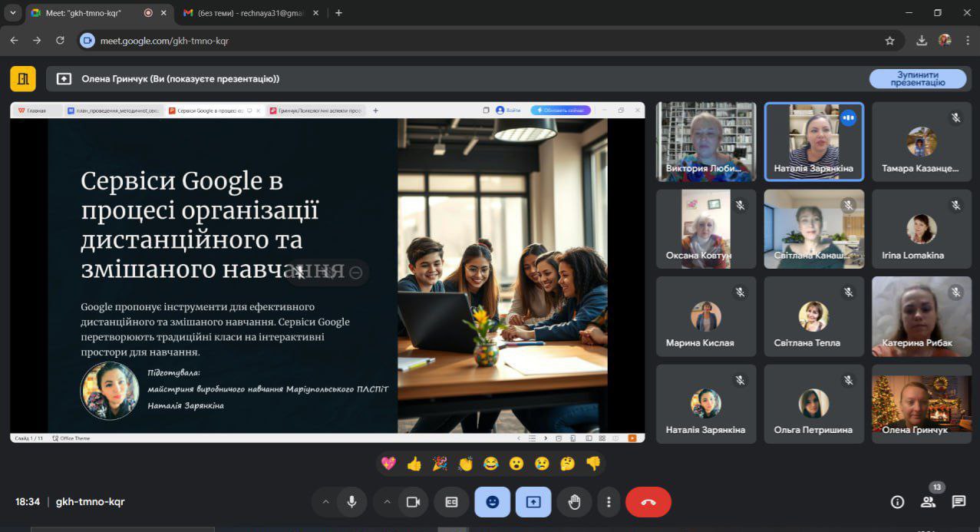Raise your hand in the meeting
The image size is (980, 532).
pos(574,502)
